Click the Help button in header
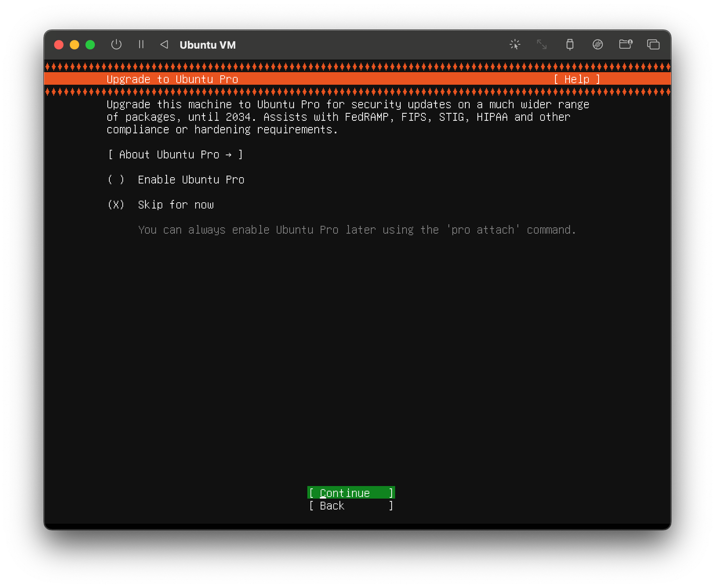 point(577,79)
